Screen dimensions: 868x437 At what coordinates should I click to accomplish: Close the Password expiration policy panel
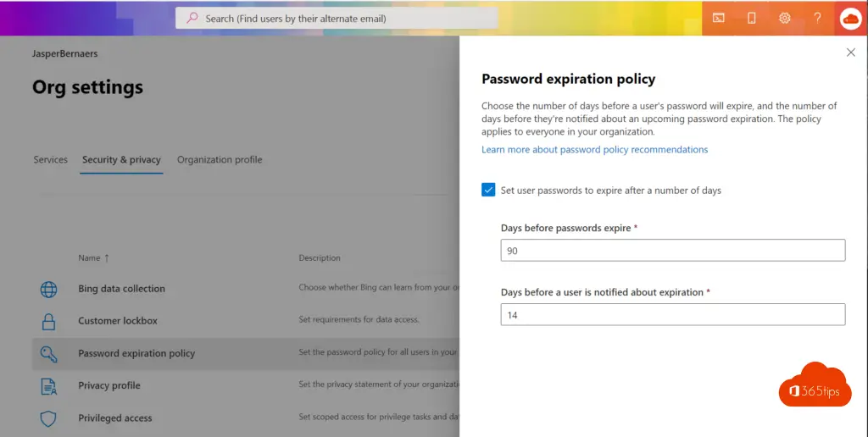(851, 53)
